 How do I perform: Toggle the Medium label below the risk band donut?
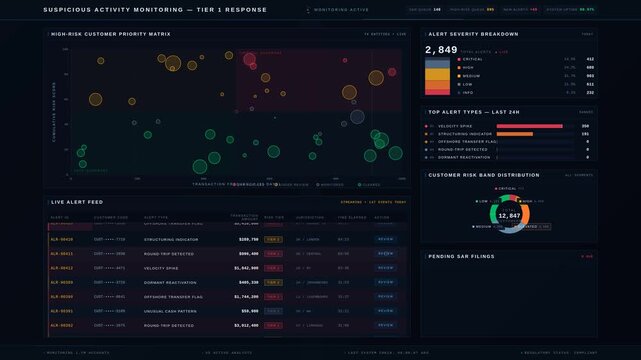point(487,226)
